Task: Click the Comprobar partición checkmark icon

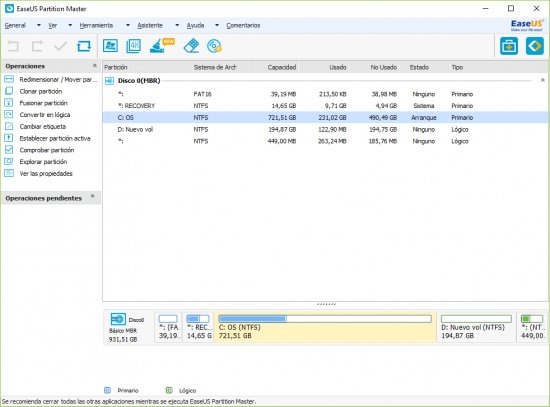Action: (9, 150)
